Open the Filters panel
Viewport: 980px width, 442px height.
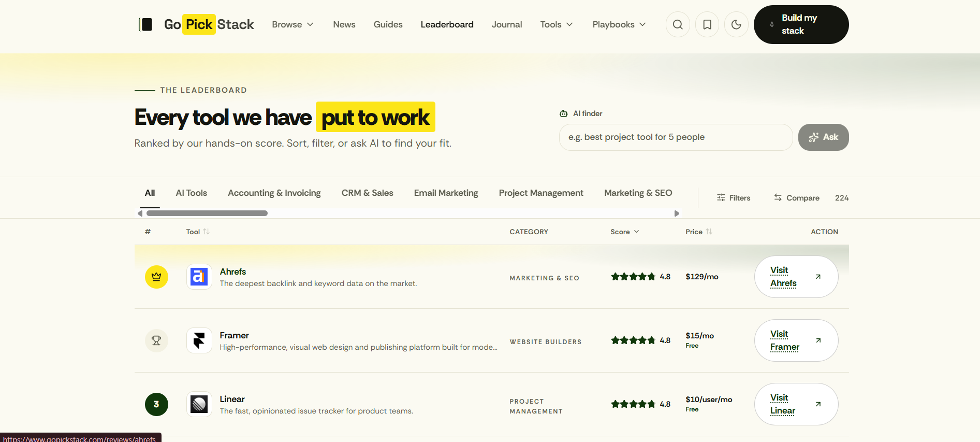pyautogui.click(x=734, y=197)
